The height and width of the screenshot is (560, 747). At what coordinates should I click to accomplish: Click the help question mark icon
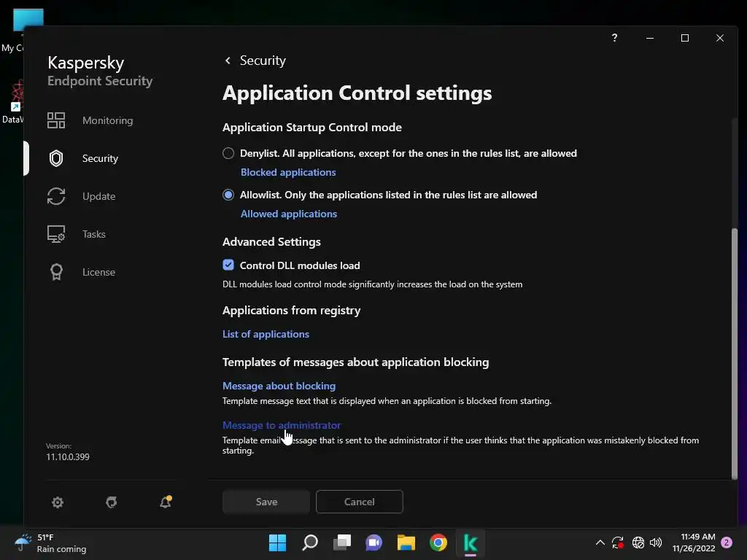tap(614, 38)
